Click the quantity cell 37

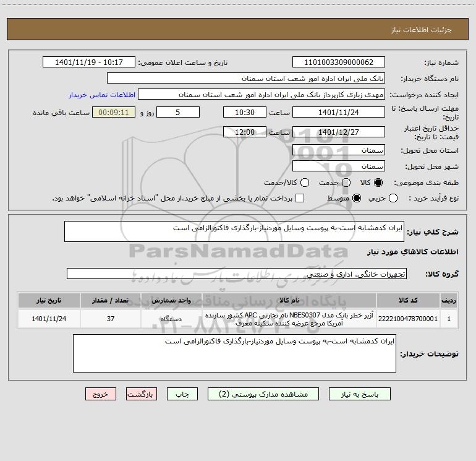[x=111, y=319]
